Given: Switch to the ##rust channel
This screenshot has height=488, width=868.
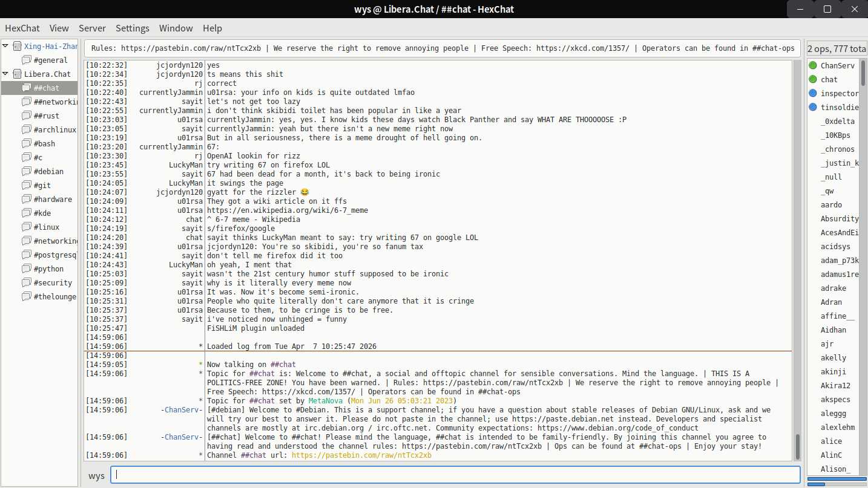Looking at the screenshot, I should (47, 115).
